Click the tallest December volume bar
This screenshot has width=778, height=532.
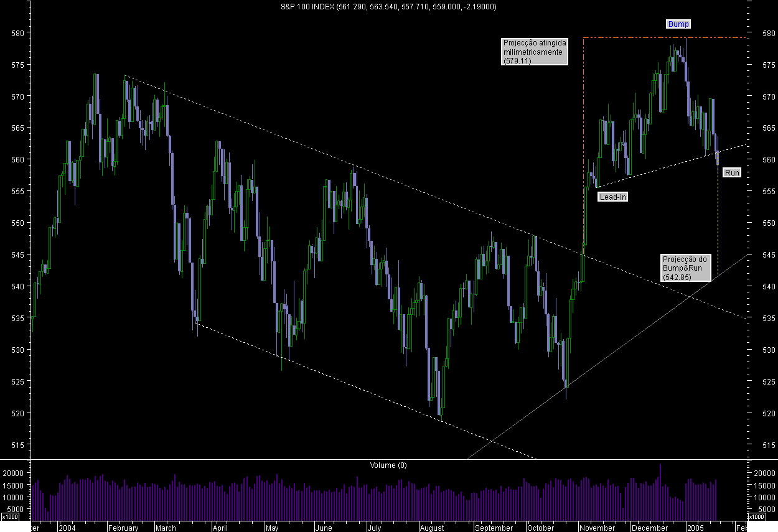[x=660, y=492]
